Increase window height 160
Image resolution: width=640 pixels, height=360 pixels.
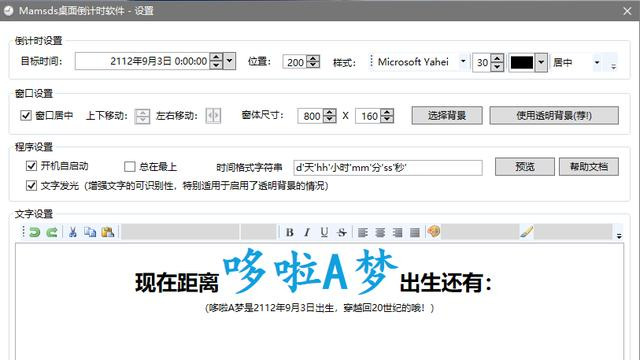387,112
